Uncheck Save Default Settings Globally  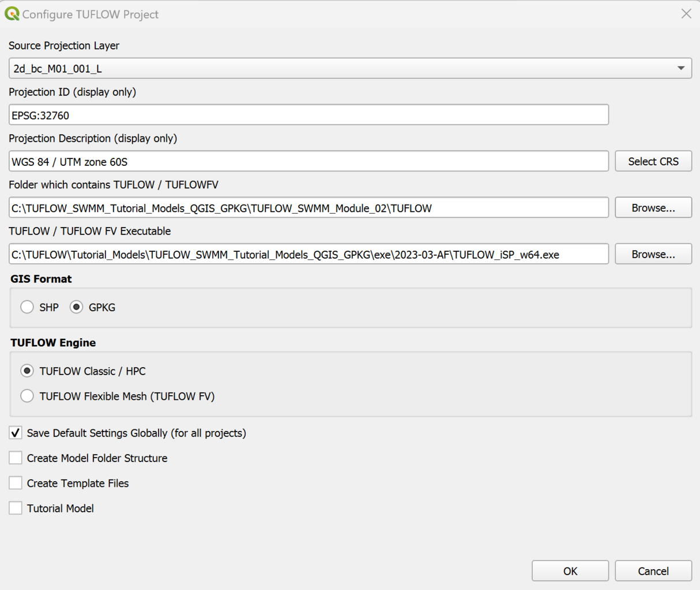(x=16, y=433)
